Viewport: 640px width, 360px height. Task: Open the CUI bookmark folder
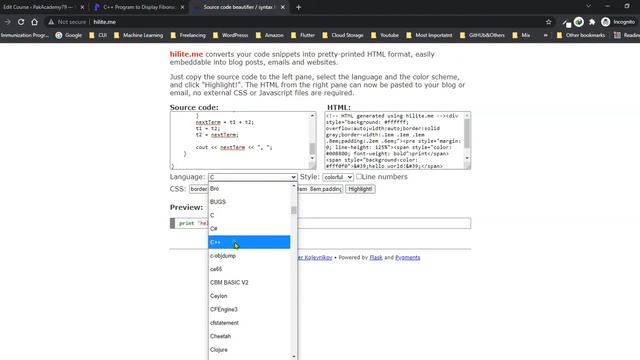98,36
